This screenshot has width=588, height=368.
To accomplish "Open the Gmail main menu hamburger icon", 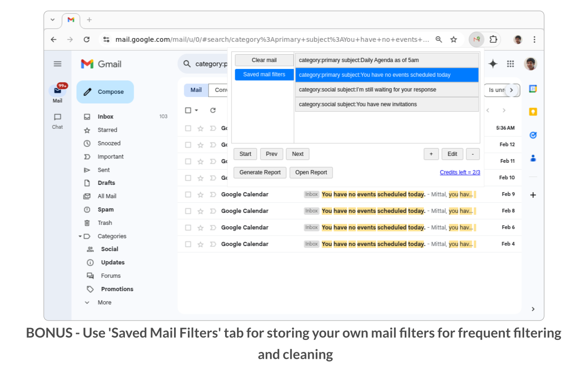I will pos(57,64).
